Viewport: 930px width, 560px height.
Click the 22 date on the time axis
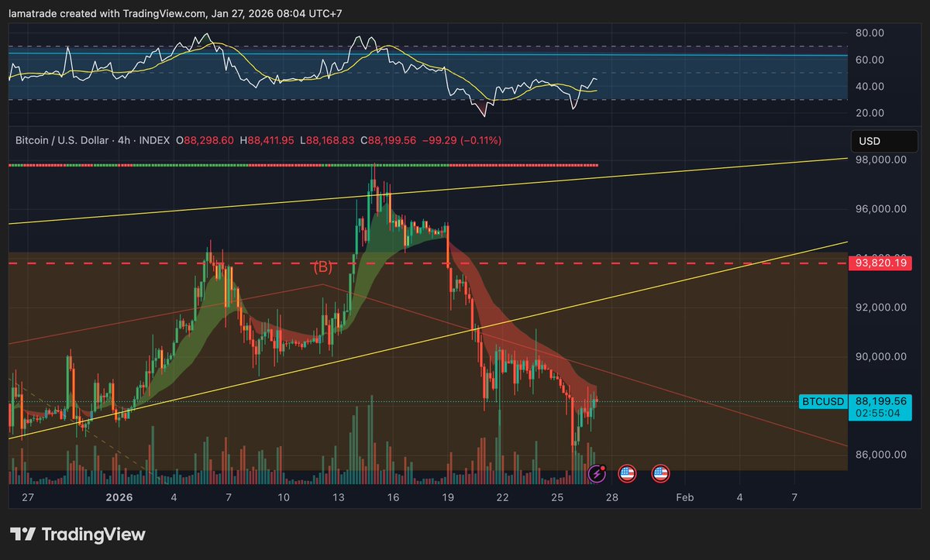[x=502, y=497]
